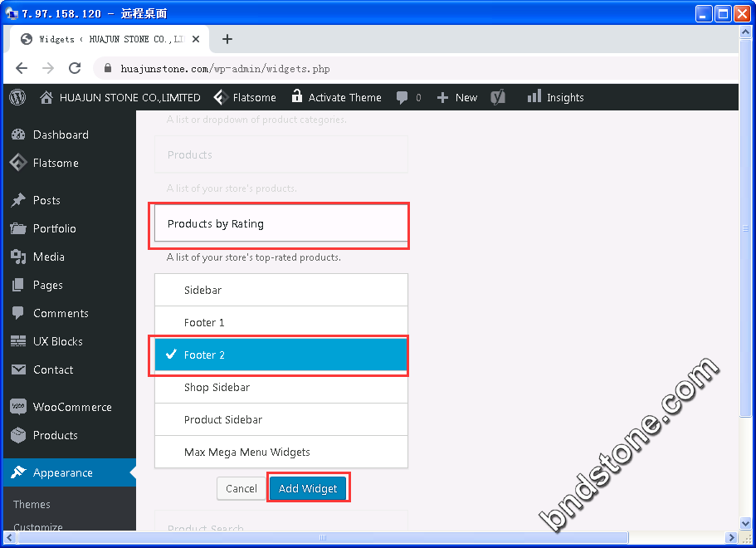The height and width of the screenshot is (548, 756).
Task: Open the Appearance menu
Action: tap(70, 472)
